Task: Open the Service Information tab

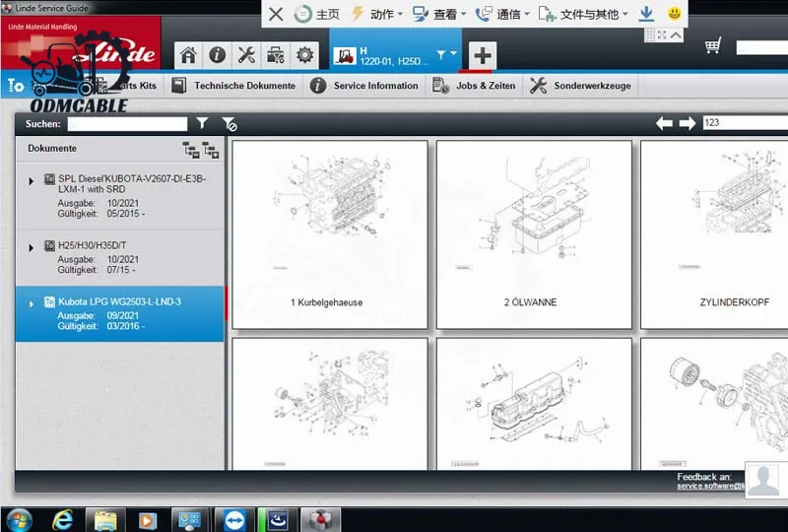Action: (x=364, y=86)
